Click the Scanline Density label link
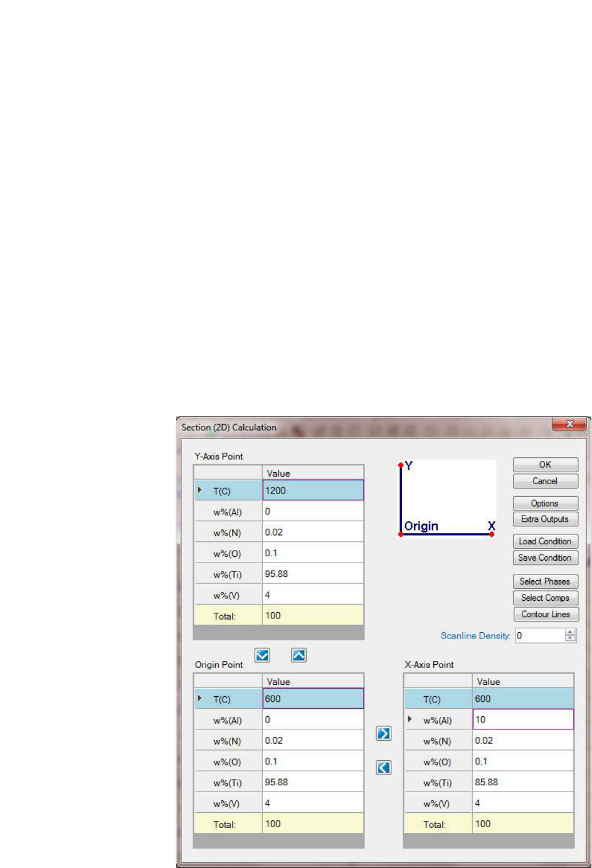This screenshot has height=868, width=592. [475, 635]
